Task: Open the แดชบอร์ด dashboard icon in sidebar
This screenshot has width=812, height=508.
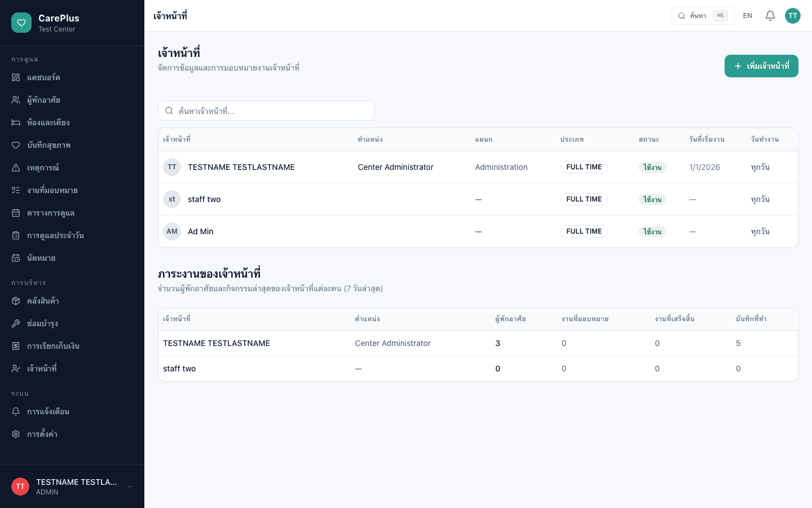Action: point(16,77)
